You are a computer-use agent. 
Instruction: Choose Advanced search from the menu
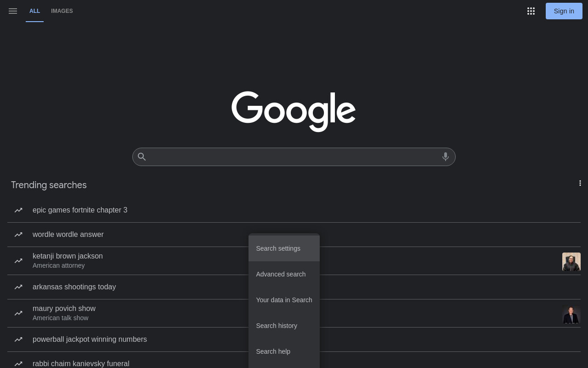pos(284,274)
